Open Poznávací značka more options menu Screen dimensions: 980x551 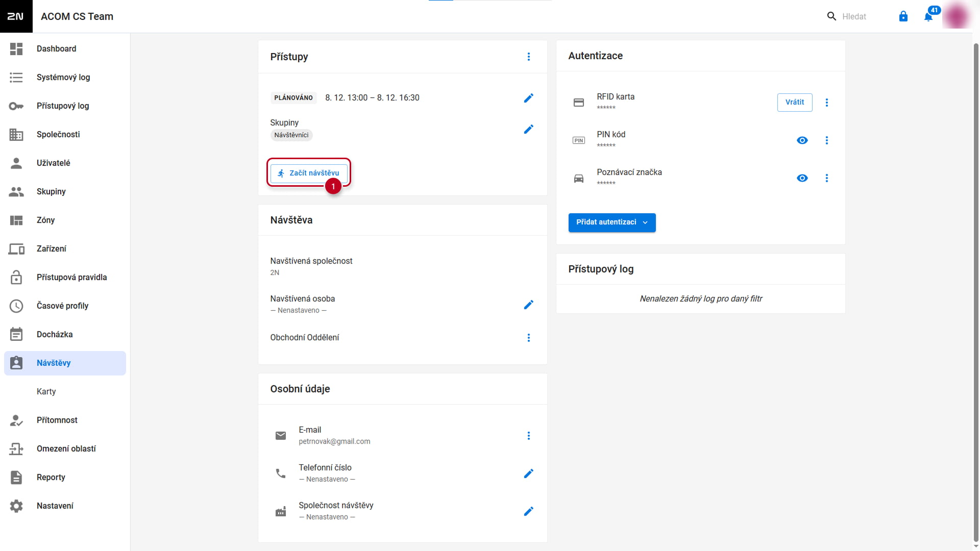[827, 178]
